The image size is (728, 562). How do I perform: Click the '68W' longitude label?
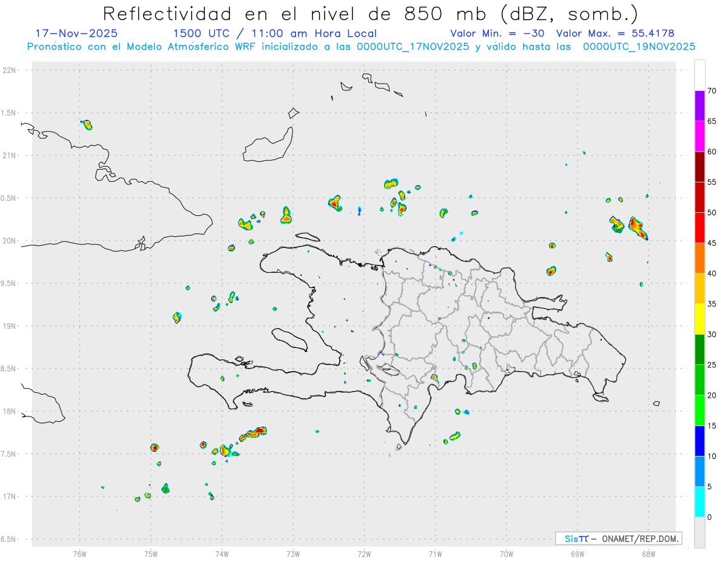(648, 553)
